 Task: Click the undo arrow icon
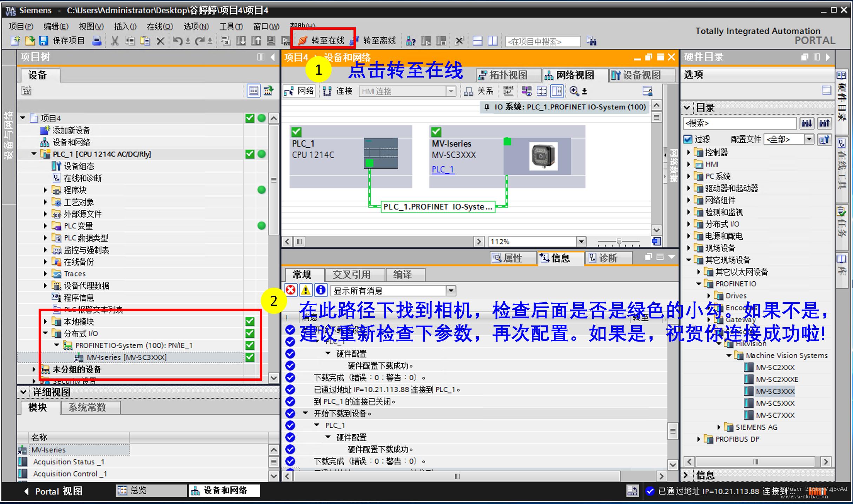[178, 41]
